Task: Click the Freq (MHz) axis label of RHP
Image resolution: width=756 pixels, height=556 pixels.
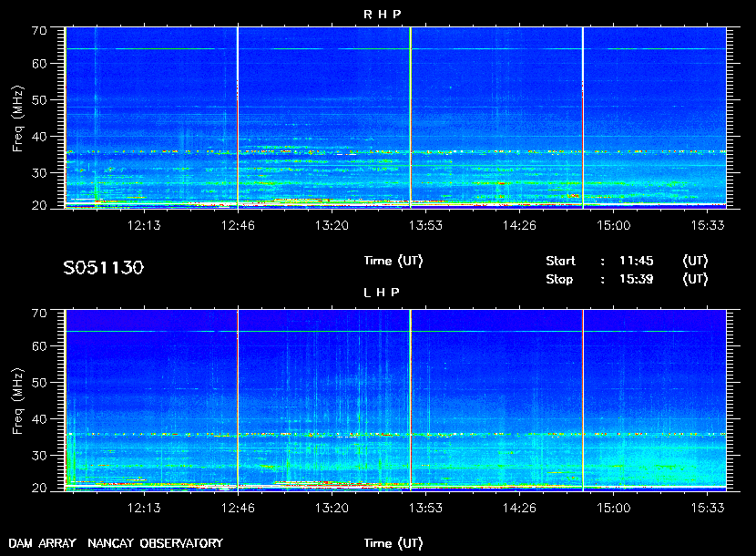Action: tap(17, 118)
